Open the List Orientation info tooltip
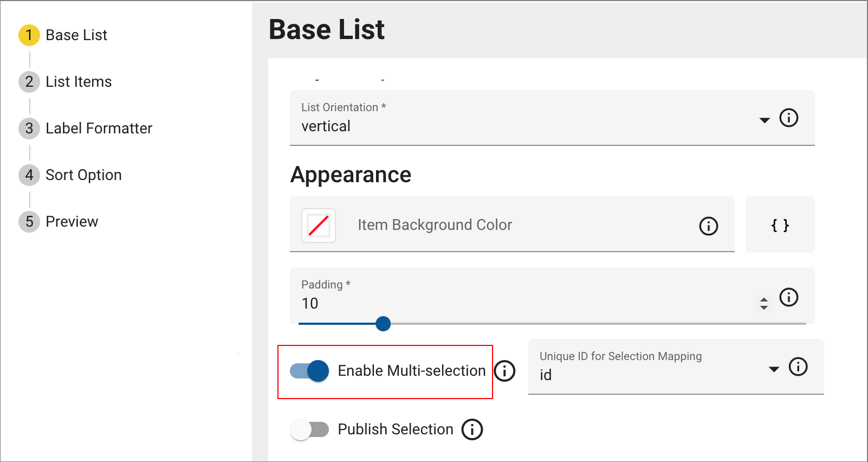This screenshot has width=868, height=462. [x=789, y=118]
